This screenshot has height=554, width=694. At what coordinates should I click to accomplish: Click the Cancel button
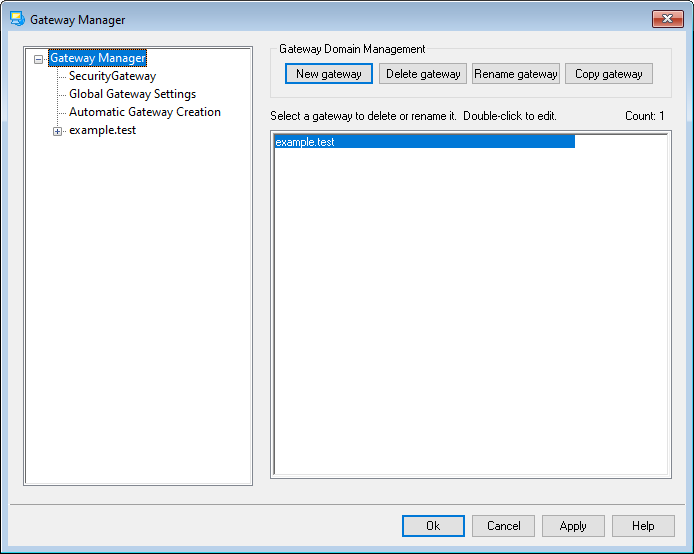point(504,526)
